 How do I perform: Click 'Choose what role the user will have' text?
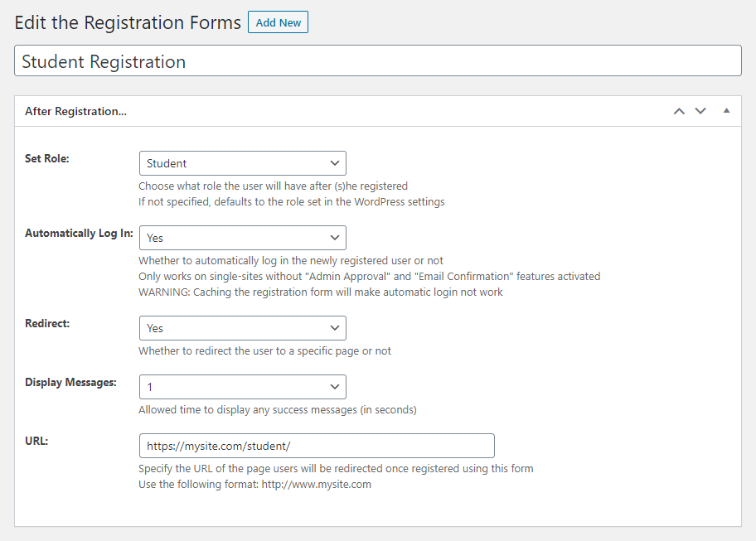click(273, 186)
